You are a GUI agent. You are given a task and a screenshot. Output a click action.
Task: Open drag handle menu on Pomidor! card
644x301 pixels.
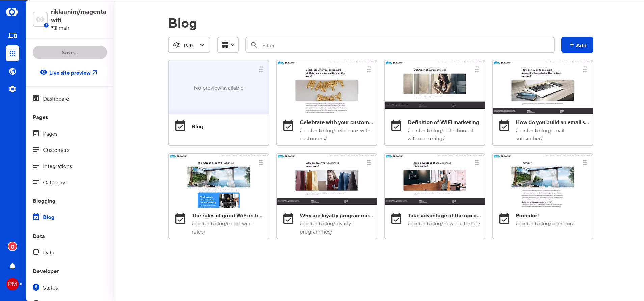585,162
